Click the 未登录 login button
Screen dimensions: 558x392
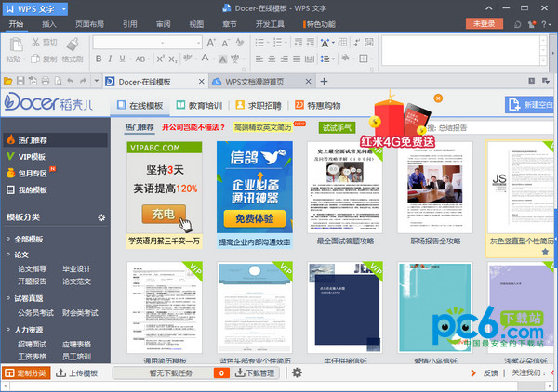[485, 24]
